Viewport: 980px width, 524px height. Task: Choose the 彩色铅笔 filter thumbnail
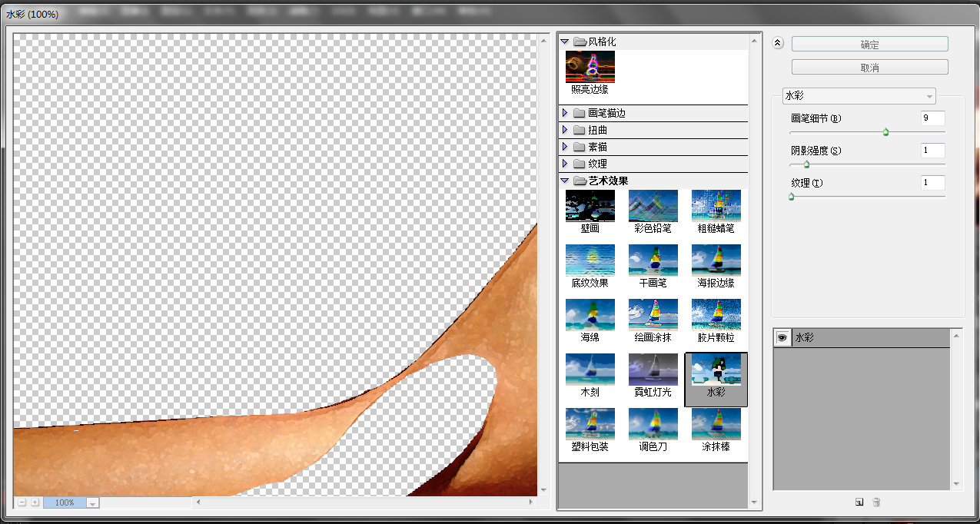pyautogui.click(x=653, y=206)
